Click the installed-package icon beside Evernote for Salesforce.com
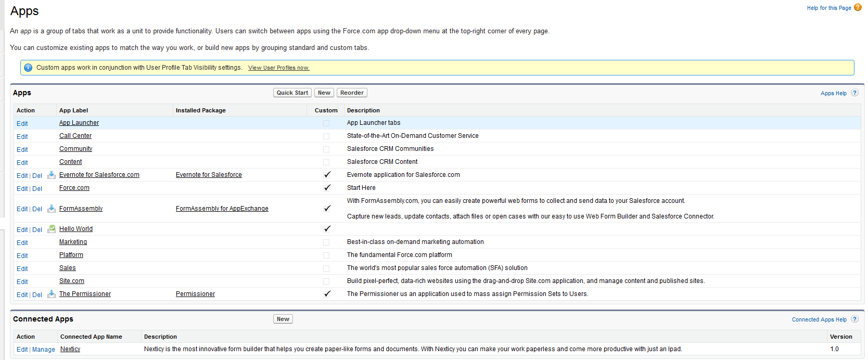The width and height of the screenshot is (868, 360). pos(52,175)
